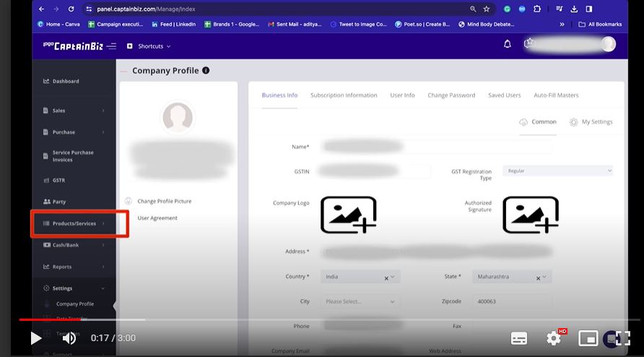Open Country dropdown showing India
Image resolution: width=644 pixels, height=357 pixels.
pos(360,277)
